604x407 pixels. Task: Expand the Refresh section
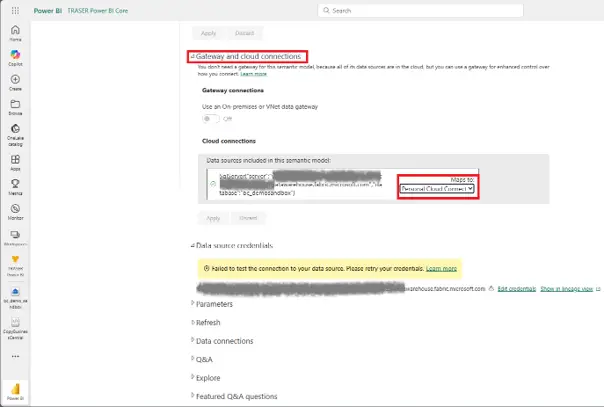click(193, 322)
